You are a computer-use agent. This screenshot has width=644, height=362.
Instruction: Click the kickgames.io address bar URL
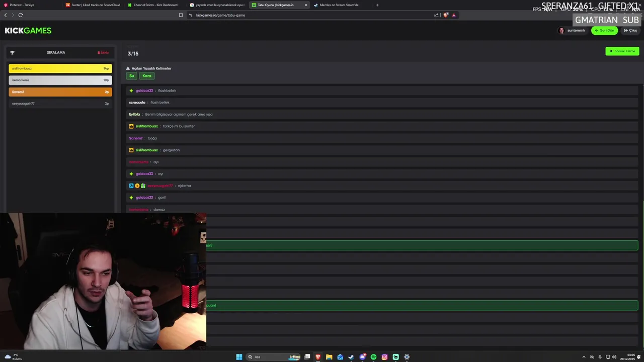click(220, 15)
